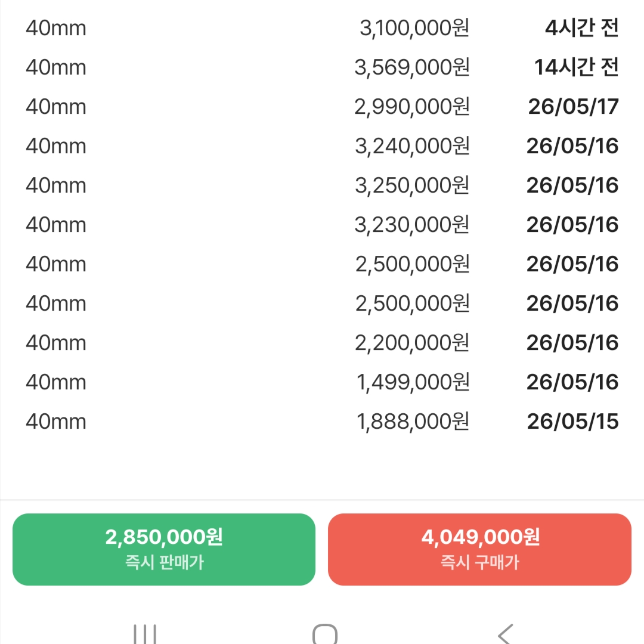Tap the green 2,850,000원 instant sell button

pos(164,549)
